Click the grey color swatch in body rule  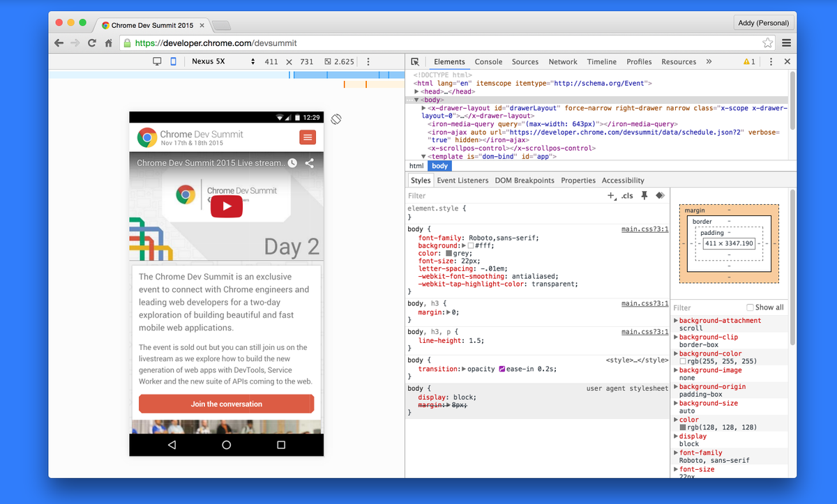click(x=449, y=254)
